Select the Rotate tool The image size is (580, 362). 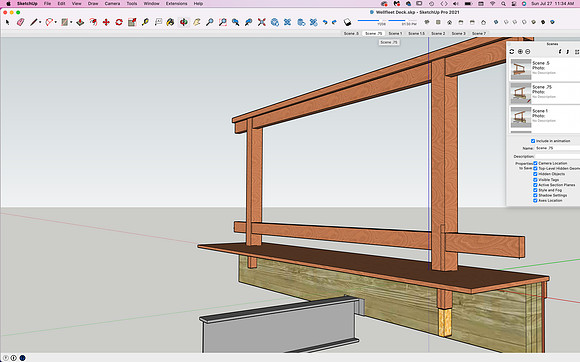[119, 23]
